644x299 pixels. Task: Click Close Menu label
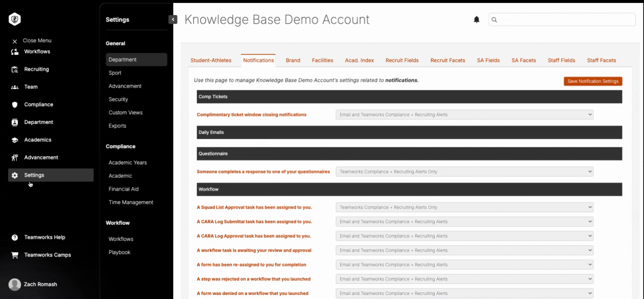[37, 41]
